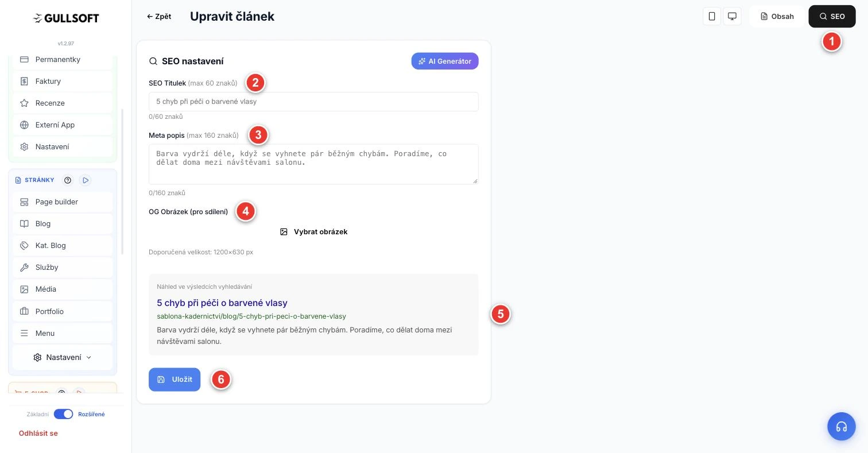Click into the Meta popis textarea

click(x=313, y=164)
